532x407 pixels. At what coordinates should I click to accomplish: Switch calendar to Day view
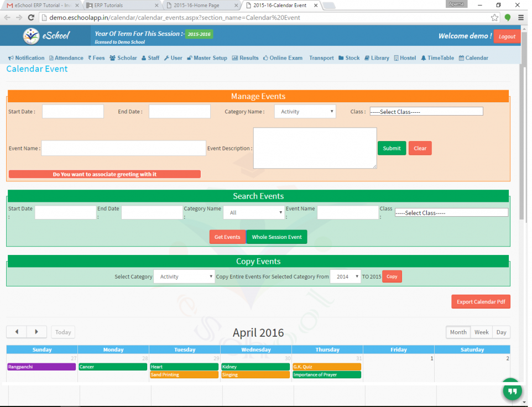coord(501,332)
